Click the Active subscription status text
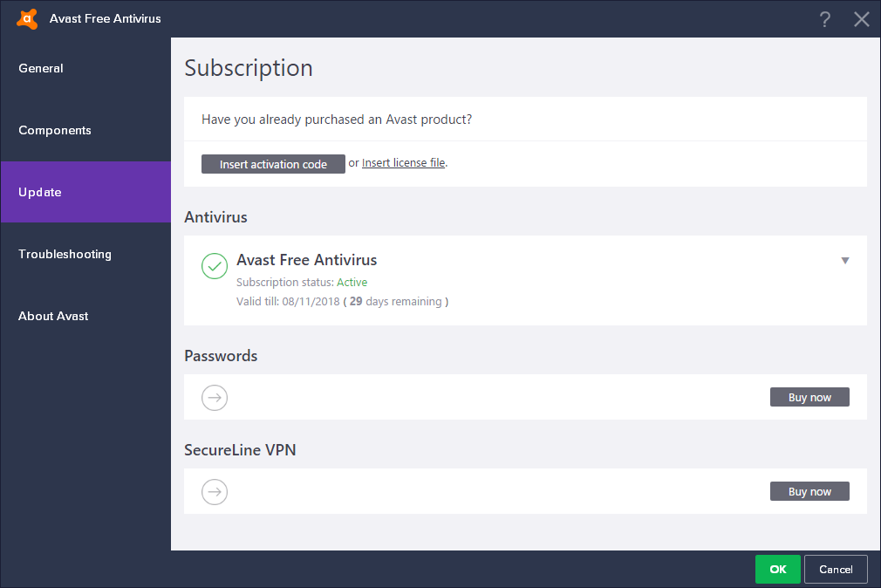Image resolution: width=881 pixels, height=588 pixels. [352, 282]
